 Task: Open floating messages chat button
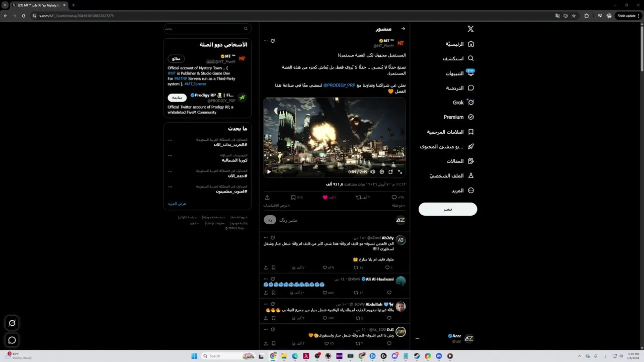coord(12,340)
